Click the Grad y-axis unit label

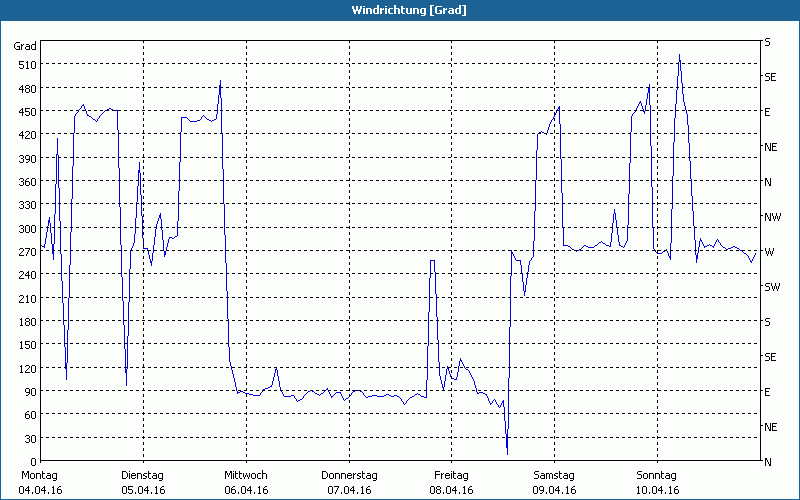pyautogui.click(x=25, y=46)
